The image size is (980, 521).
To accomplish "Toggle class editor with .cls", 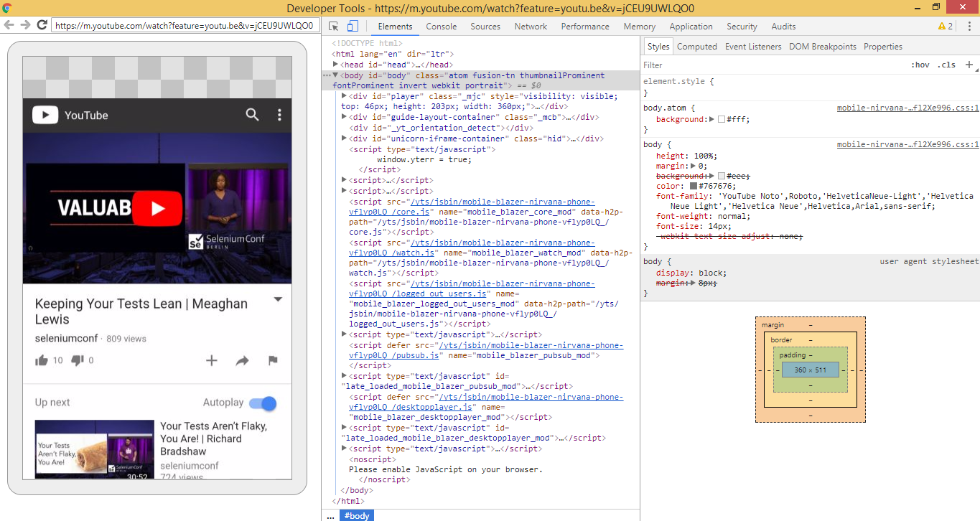I will point(946,65).
